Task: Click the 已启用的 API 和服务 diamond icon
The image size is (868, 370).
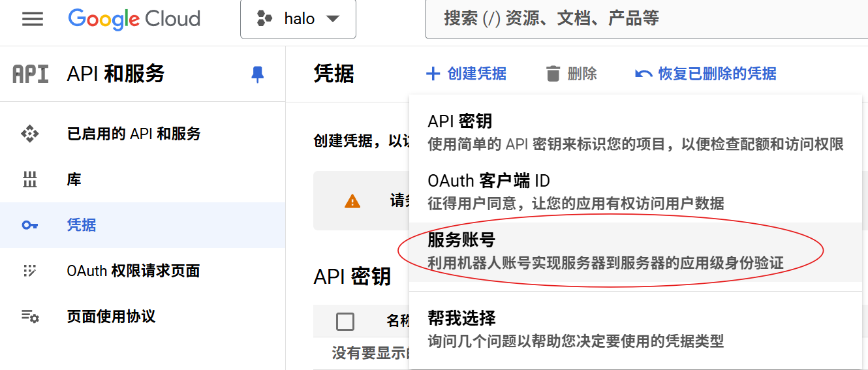Action: click(x=30, y=134)
